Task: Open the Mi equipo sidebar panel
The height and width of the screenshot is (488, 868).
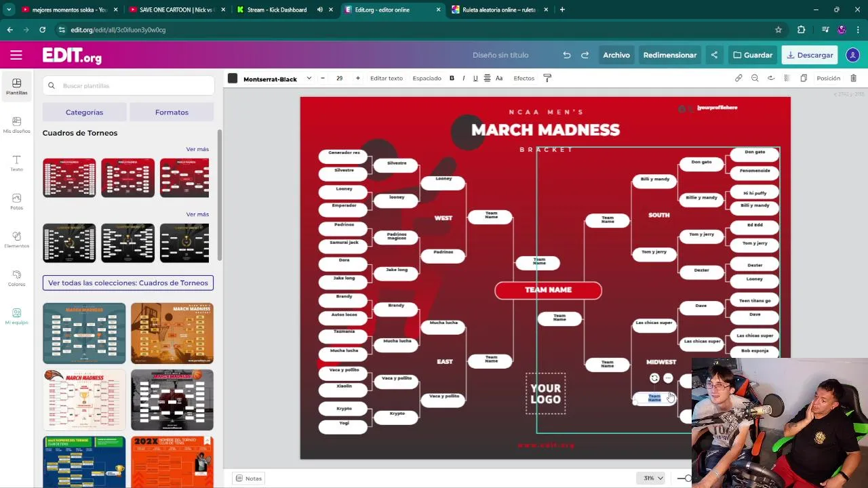Action: (x=16, y=316)
